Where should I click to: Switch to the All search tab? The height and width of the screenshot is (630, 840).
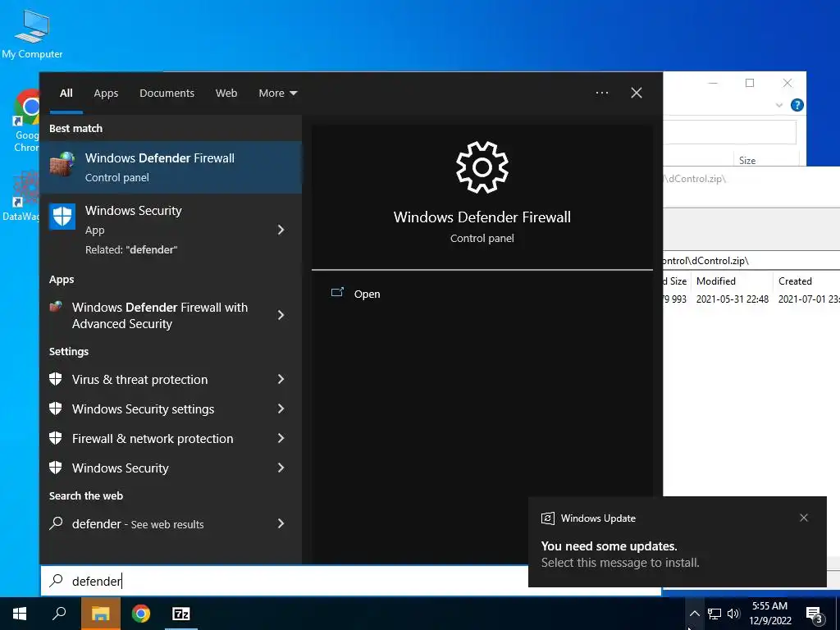[x=66, y=94]
